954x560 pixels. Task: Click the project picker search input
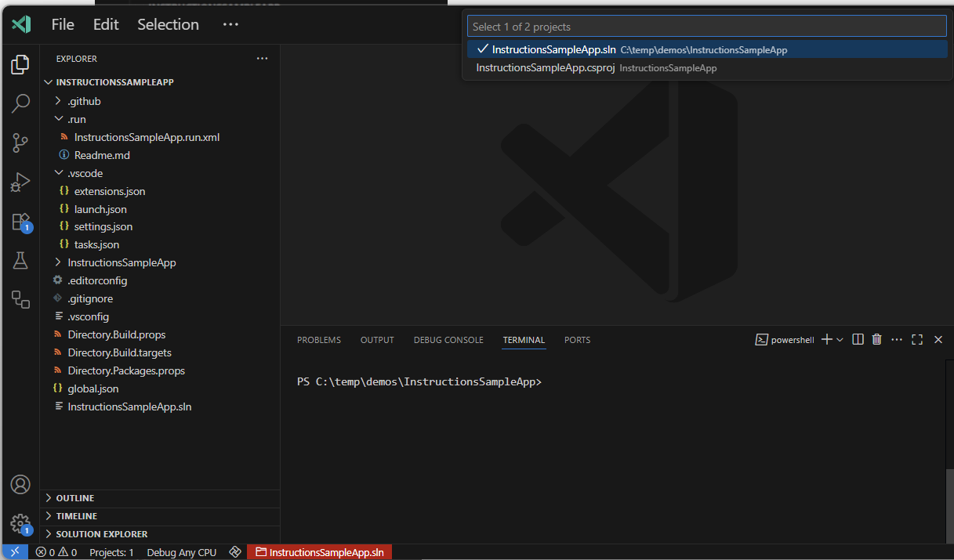click(707, 27)
